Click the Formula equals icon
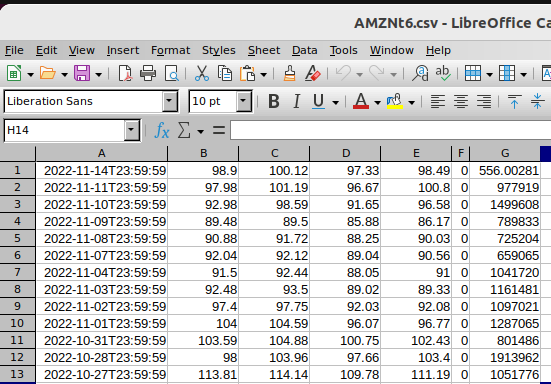 click(219, 130)
